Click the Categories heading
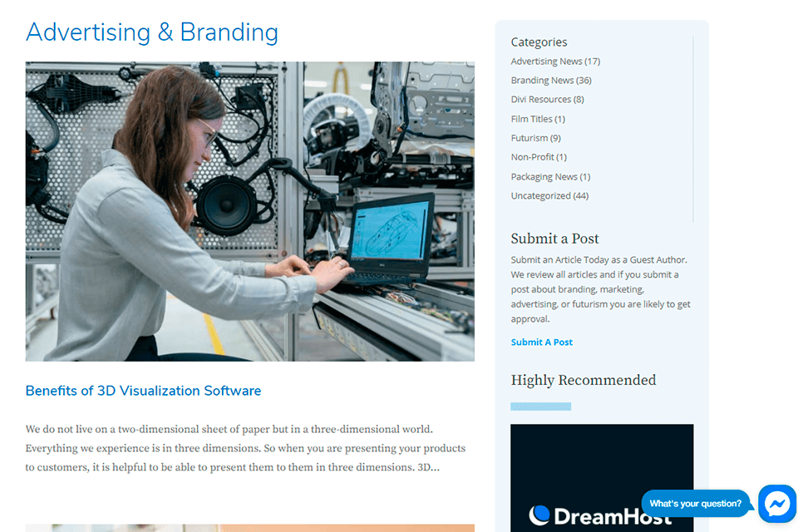Viewport: 798px width, 532px height. [x=539, y=42]
